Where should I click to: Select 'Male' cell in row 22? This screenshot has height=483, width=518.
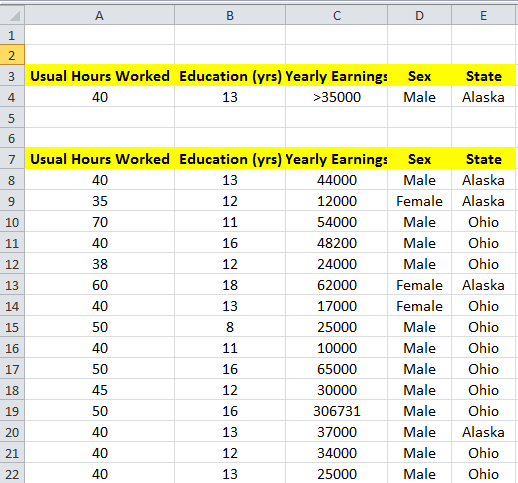click(419, 474)
